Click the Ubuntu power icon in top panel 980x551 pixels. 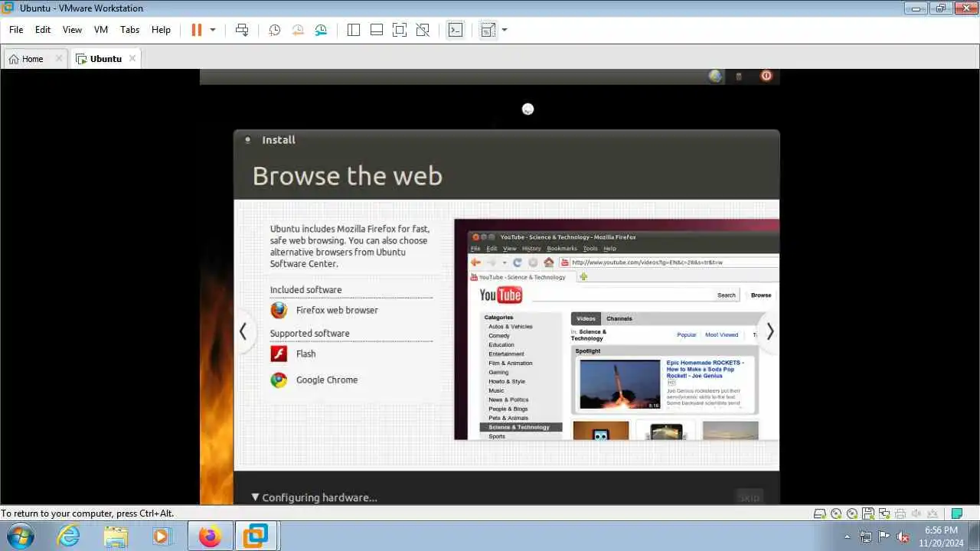(x=766, y=76)
